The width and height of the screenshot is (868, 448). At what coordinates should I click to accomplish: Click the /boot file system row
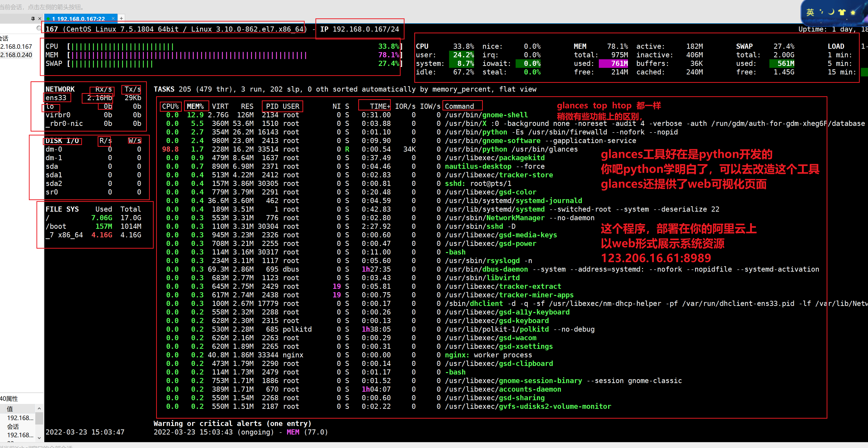pos(93,226)
